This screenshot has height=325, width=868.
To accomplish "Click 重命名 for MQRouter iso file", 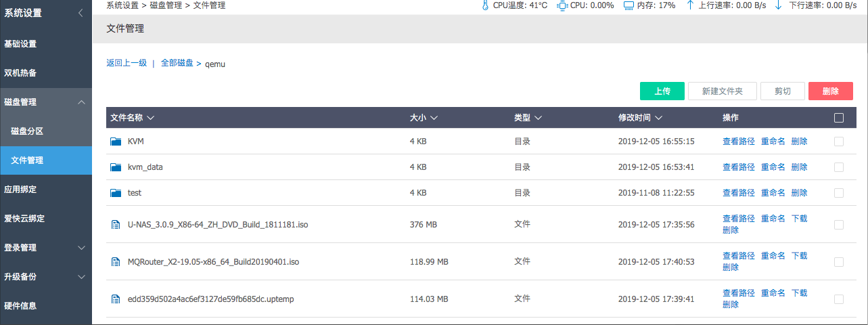I will point(773,256).
